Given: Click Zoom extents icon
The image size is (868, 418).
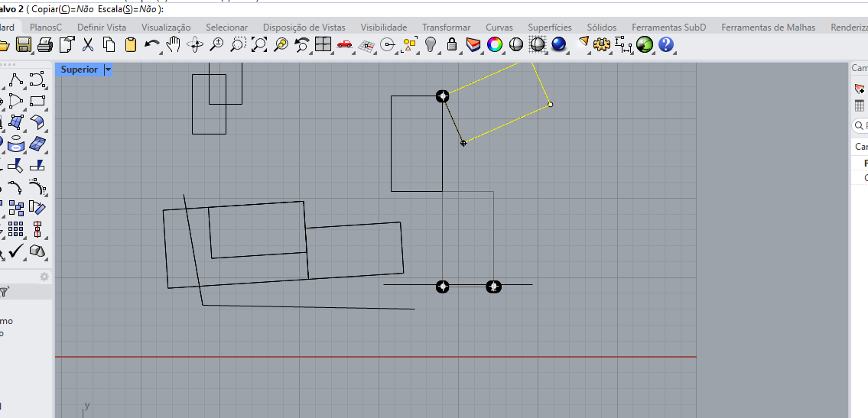Looking at the screenshot, I should point(259,44).
